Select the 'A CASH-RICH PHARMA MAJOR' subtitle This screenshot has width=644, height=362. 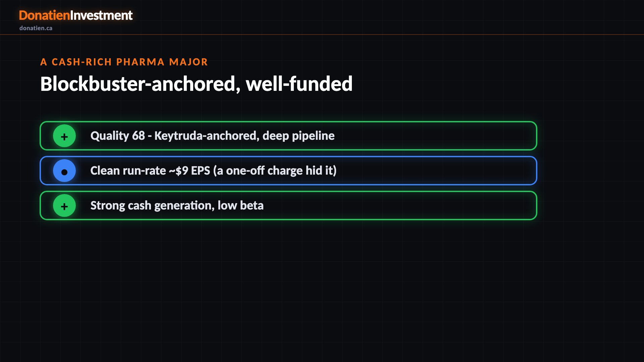click(124, 62)
